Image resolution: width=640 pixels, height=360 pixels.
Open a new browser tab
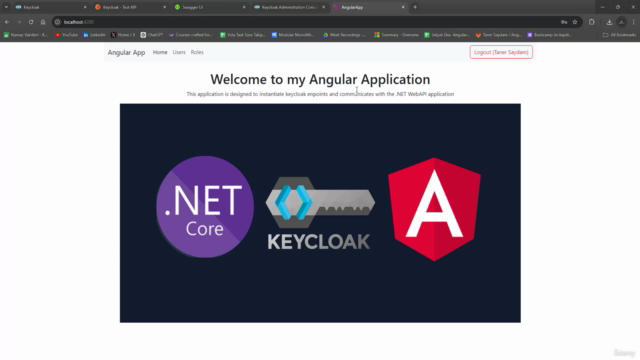tap(415, 7)
